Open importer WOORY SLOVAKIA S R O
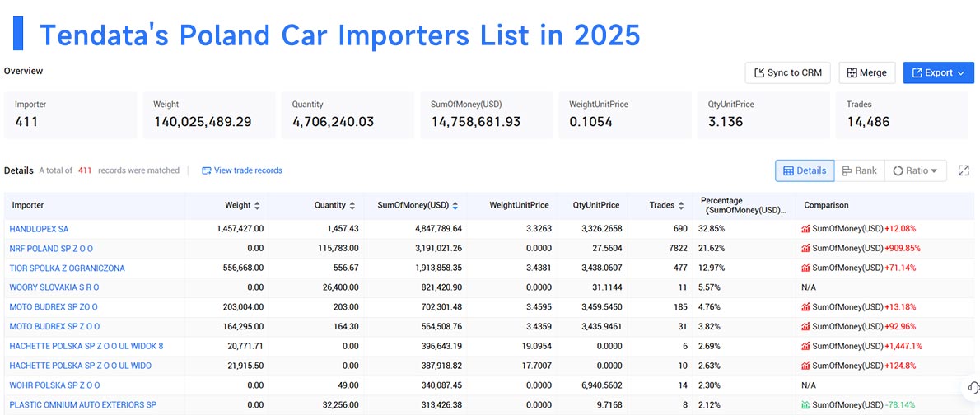The image size is (980, 420). tap(54, 287)
